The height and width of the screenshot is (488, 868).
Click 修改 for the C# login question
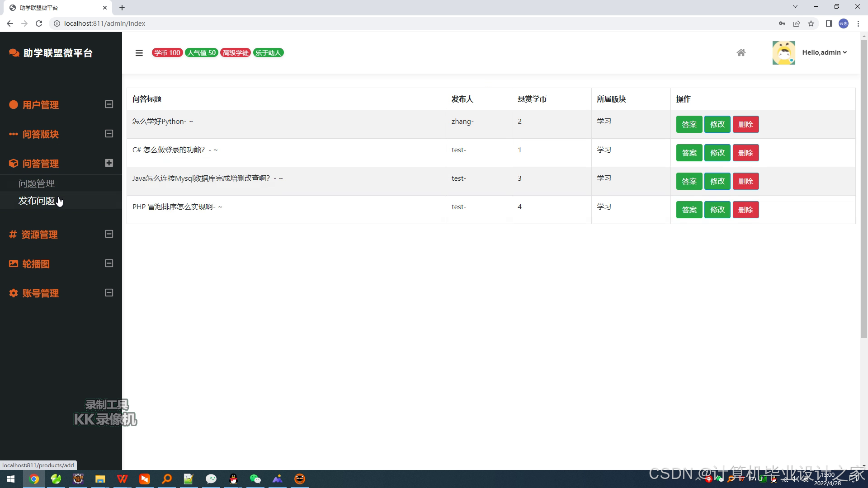(717, 153)
